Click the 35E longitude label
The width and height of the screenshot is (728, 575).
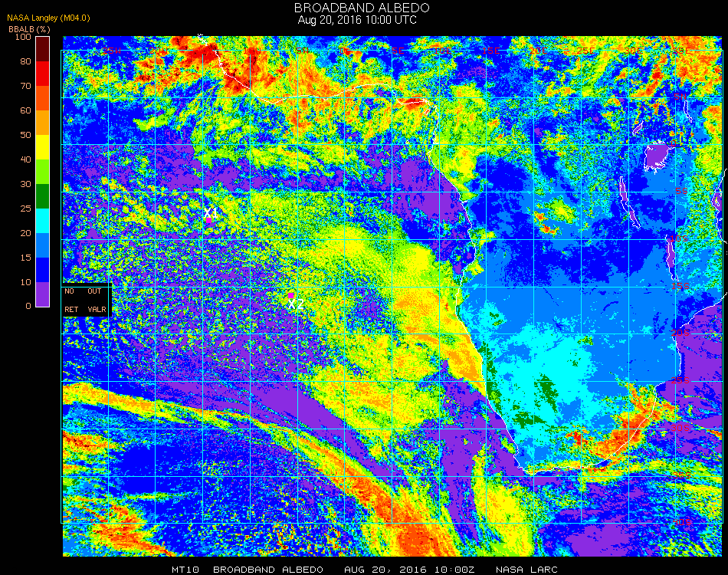tap(680, 50)
